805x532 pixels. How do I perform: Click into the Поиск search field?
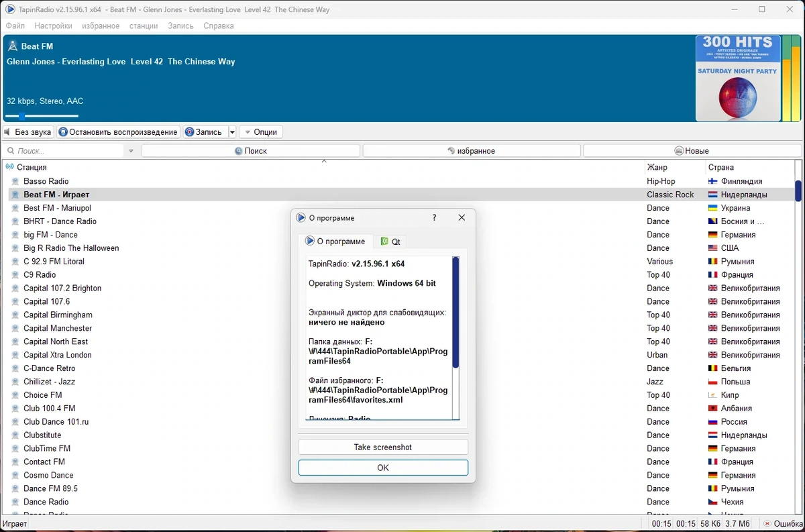65,152
